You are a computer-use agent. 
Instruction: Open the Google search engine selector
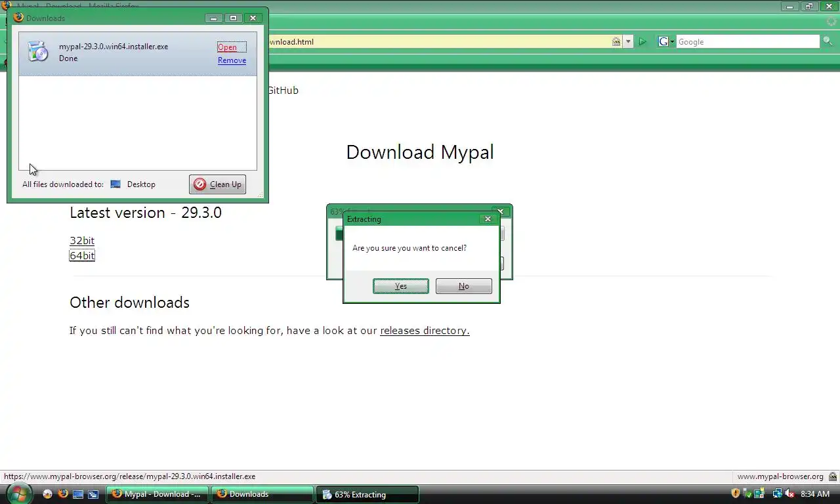pos(667,41)
